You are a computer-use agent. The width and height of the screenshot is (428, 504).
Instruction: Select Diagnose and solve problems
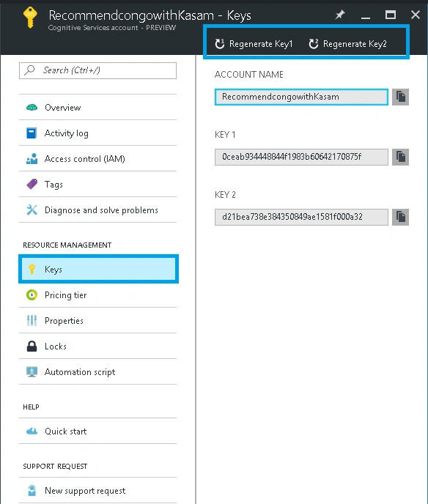pyautogui.click(x=97, y=210)
